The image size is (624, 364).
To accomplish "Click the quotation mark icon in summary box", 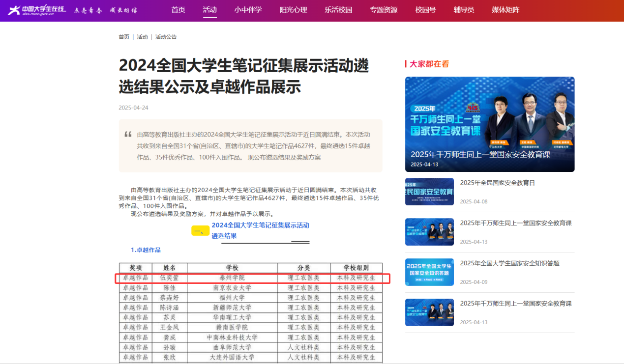I will 128,134.
